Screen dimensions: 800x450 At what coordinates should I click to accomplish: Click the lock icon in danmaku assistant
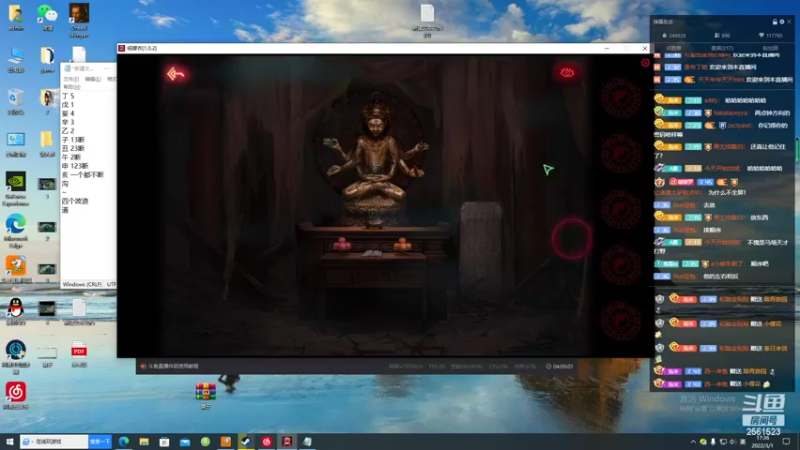(774, 21)
